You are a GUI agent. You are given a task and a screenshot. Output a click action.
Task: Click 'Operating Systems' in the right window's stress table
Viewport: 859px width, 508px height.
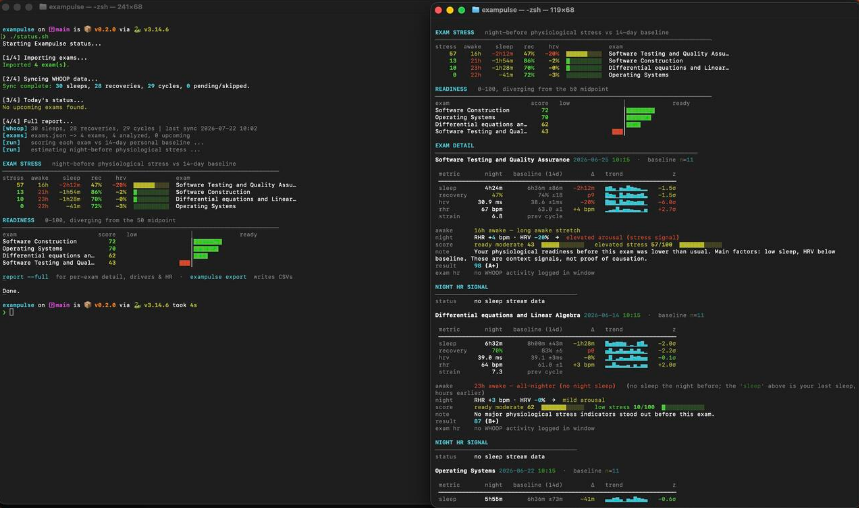(x=638, y=76)
